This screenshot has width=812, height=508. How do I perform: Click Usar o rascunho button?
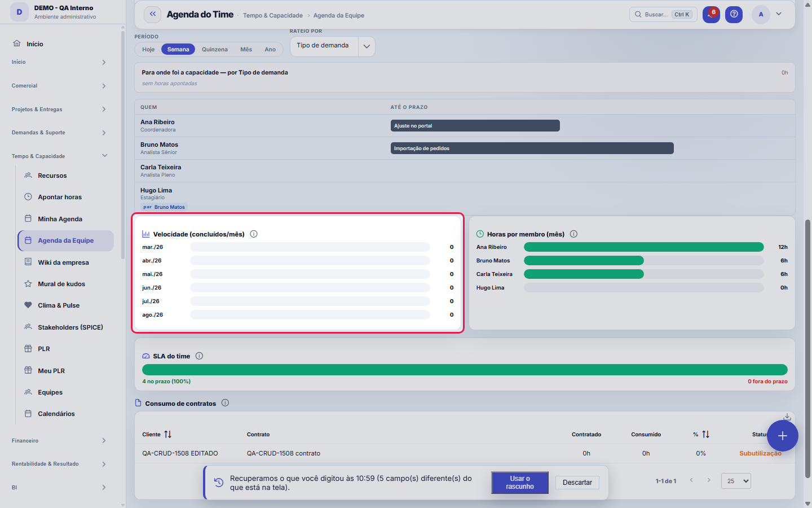(520, 483)
